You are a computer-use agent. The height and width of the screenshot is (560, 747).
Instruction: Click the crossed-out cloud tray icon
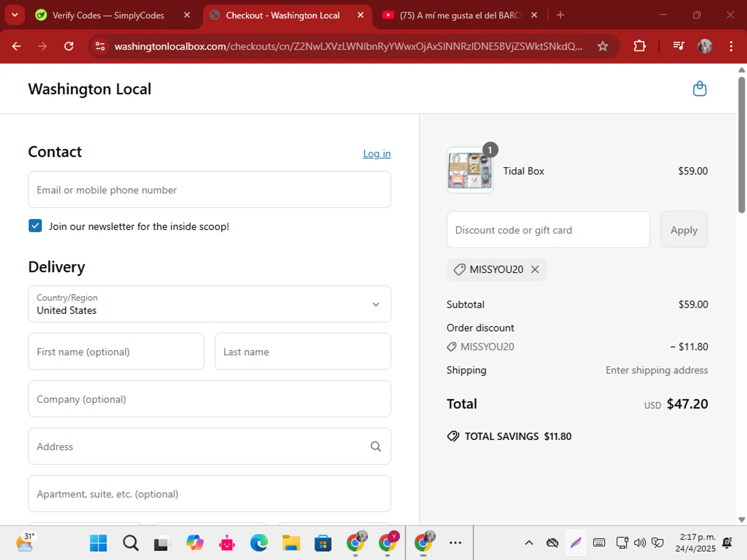[552, 543]
